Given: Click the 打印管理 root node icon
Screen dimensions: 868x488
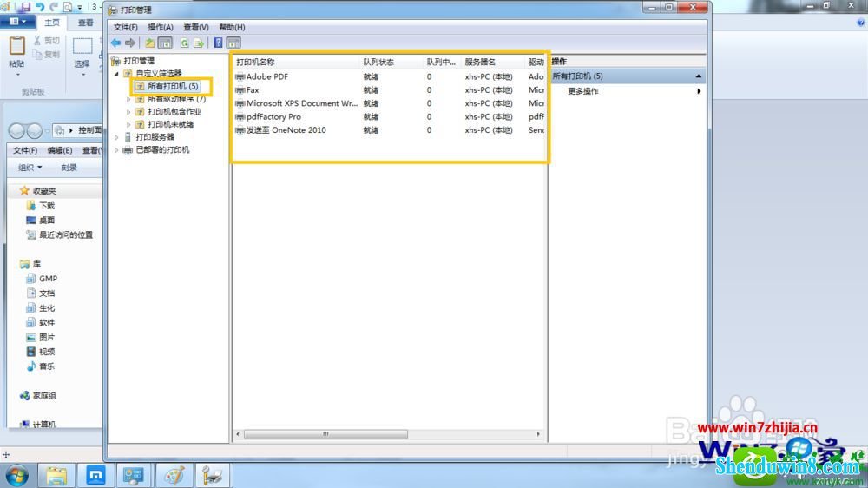Looking at the screenshot, I should point(115,61).
